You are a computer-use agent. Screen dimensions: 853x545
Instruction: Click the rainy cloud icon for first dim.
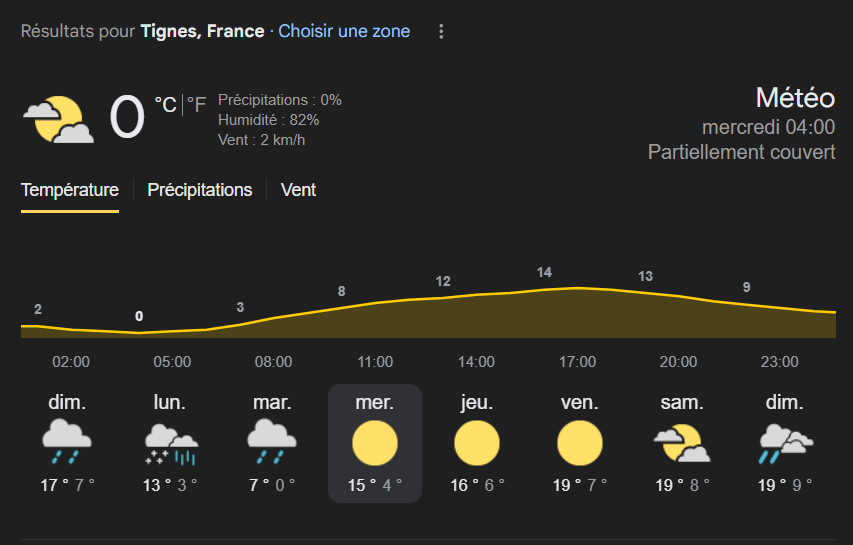(67, 441)
